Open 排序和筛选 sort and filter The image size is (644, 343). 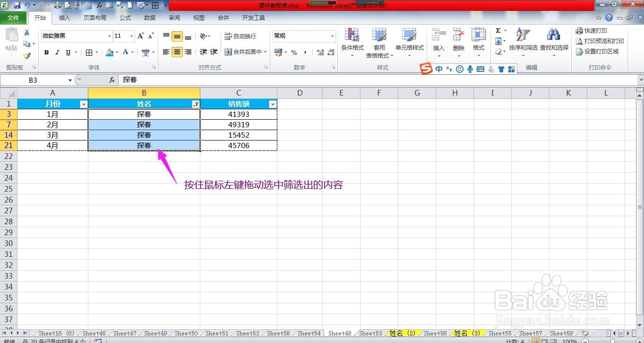pos(523,42)
